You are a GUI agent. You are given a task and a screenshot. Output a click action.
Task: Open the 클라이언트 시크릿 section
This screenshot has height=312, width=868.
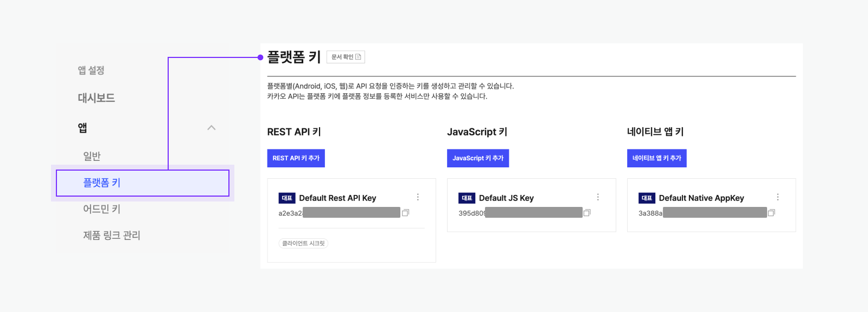pos(303,243)
